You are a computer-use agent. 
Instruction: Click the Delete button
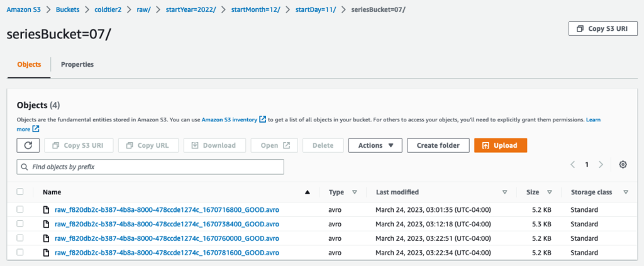pos(323,145)
